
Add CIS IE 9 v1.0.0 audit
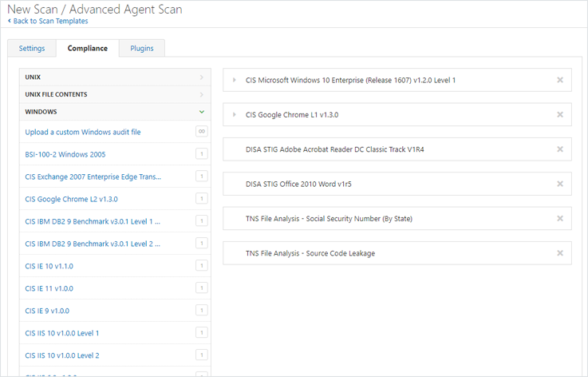pyautogui.click(x=47, y=311)
